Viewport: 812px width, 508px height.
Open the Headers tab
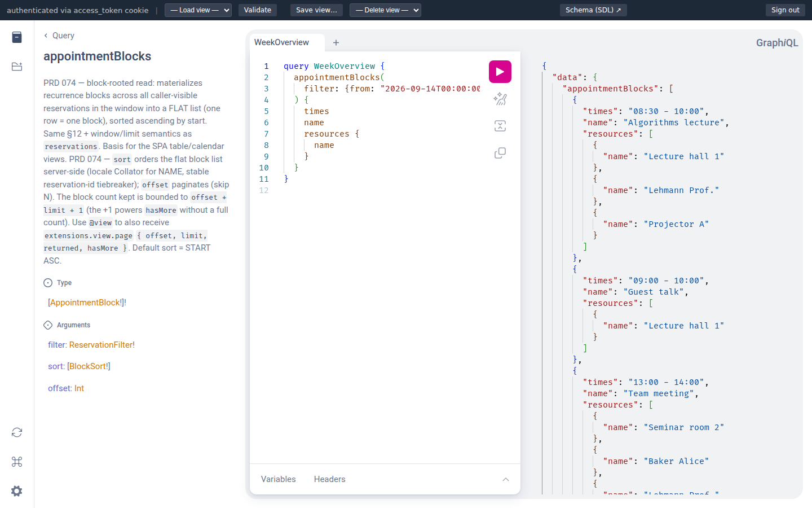(330, 479)
